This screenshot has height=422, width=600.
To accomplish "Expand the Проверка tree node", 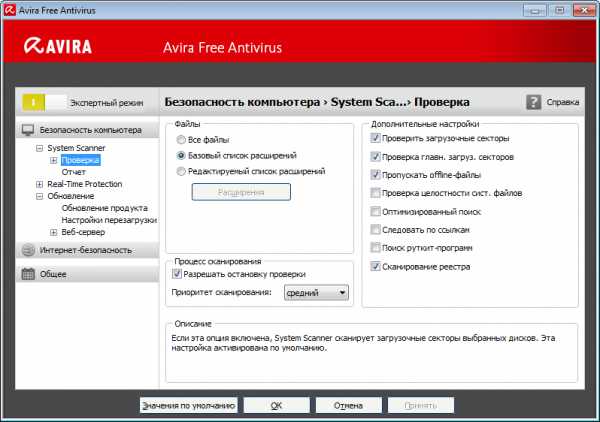I will (54, 160).
